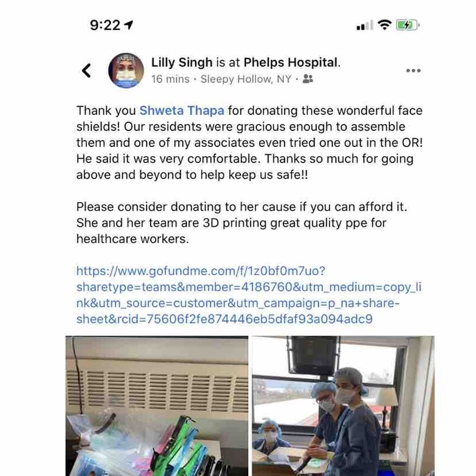Tap the 9:22 clock in status bar
Image resolution: width=476 pixels, height=476 pixels.
click(x=105, y=25)
